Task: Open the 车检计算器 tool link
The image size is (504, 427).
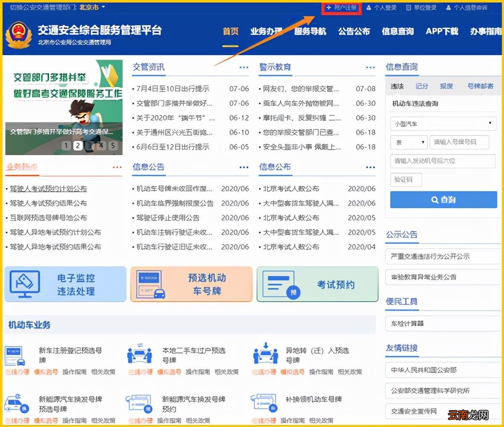Action: click(x=443, y=324)
